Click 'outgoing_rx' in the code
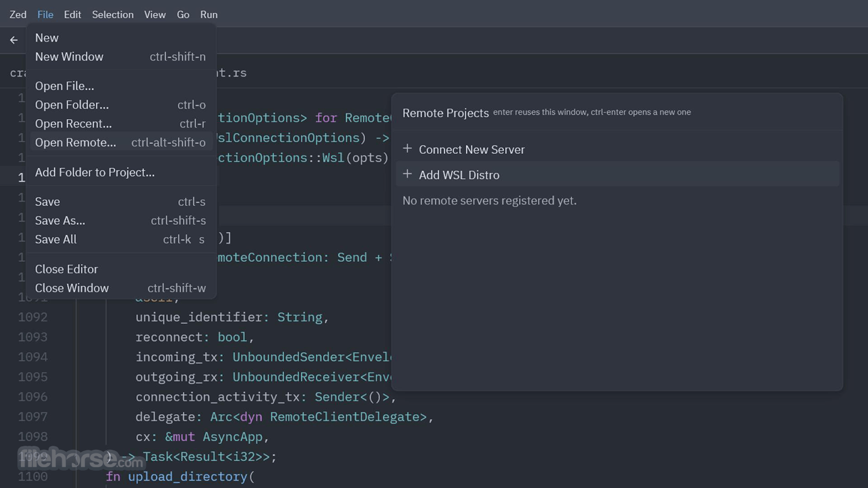 pos(176,377)
